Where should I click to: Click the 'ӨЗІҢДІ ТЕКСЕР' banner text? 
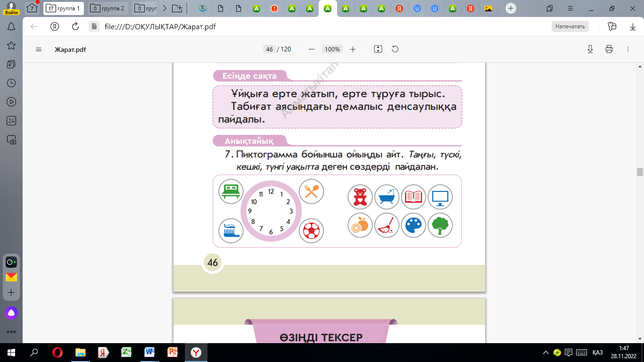(321, 337)
